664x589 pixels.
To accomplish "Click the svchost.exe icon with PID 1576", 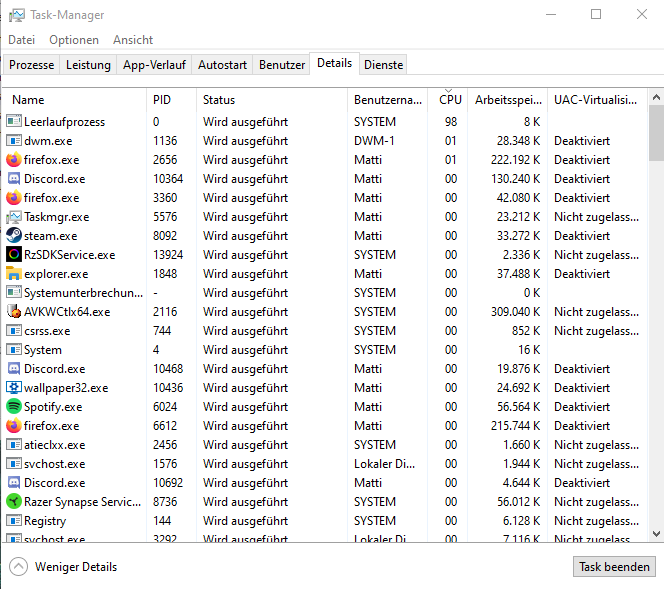I will [14, 464].
